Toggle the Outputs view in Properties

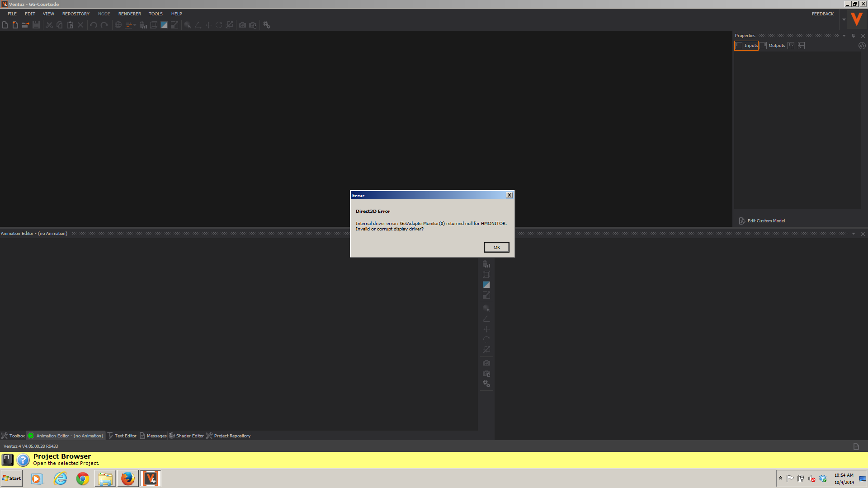[773, 46]
